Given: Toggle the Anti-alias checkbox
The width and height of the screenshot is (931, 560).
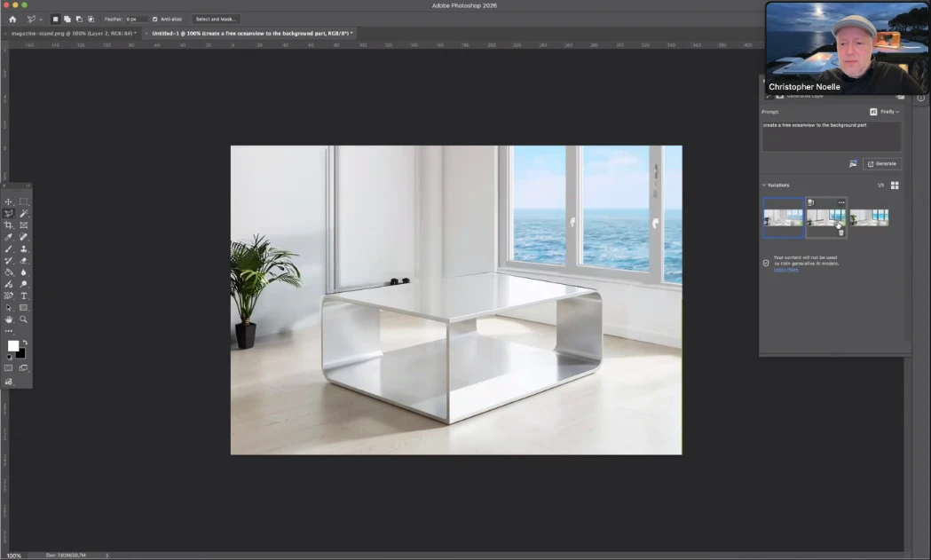Looking at the screenshot, I should [x=155, y=19].
